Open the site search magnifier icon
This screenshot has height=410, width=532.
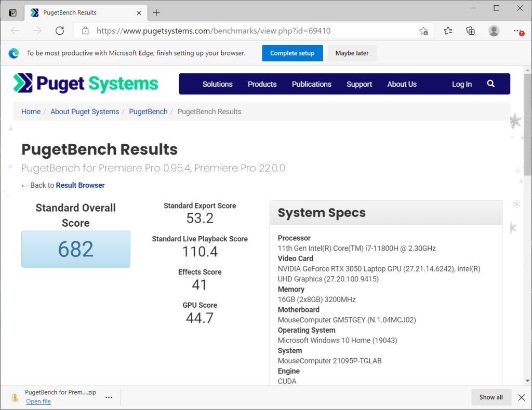click(x=490, y=84)
